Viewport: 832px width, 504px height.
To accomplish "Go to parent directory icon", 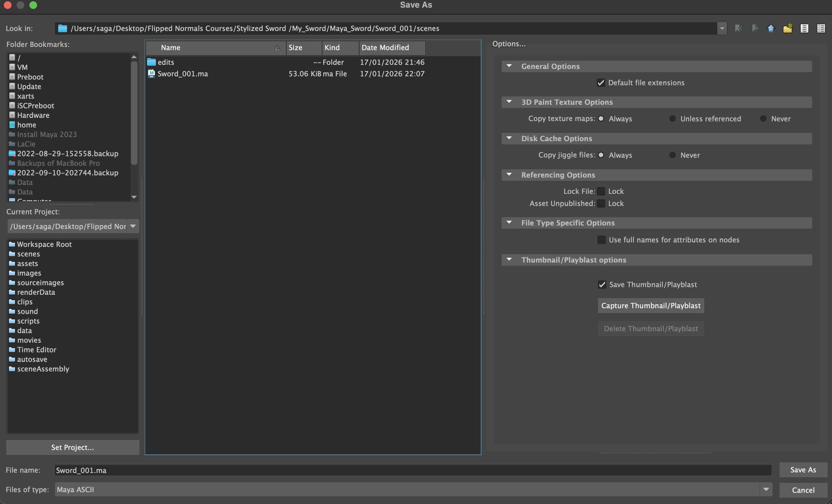I will click(x=771, y=28).
